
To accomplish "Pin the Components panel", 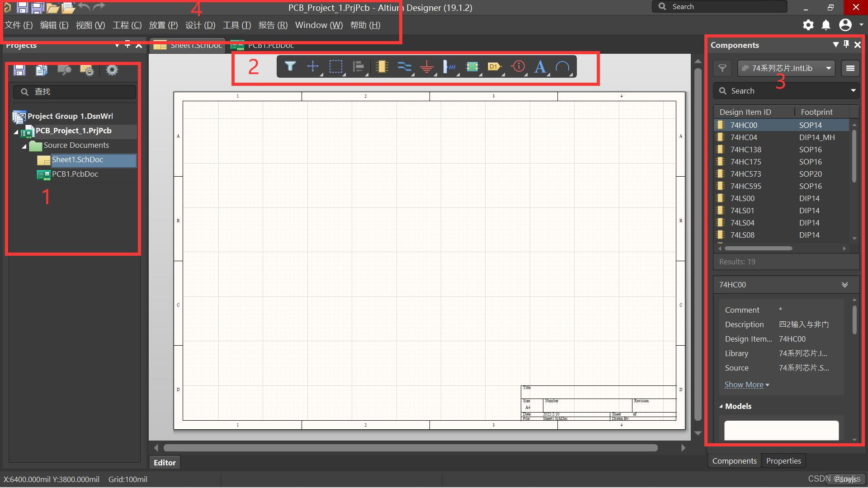I will pos(846,44).
